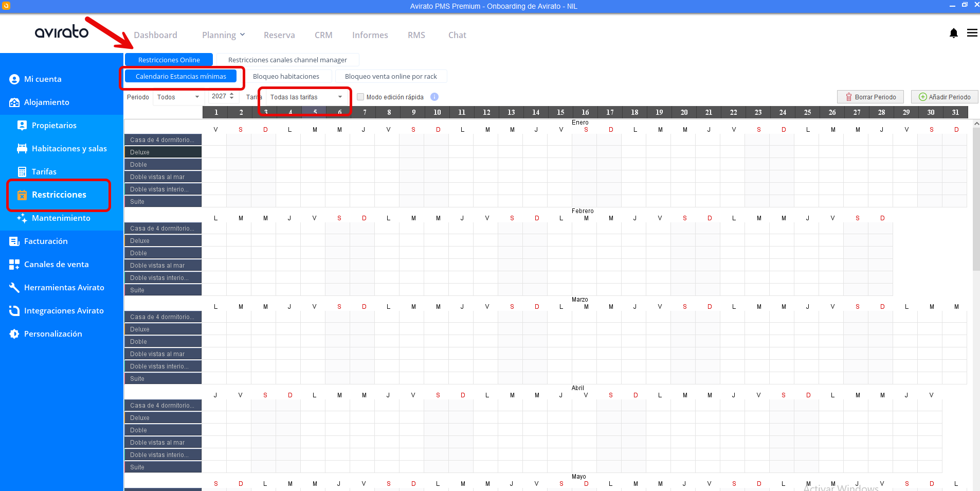
Task: Select day 16 column header
Action: pyautogui.click(x=585, y=112)
